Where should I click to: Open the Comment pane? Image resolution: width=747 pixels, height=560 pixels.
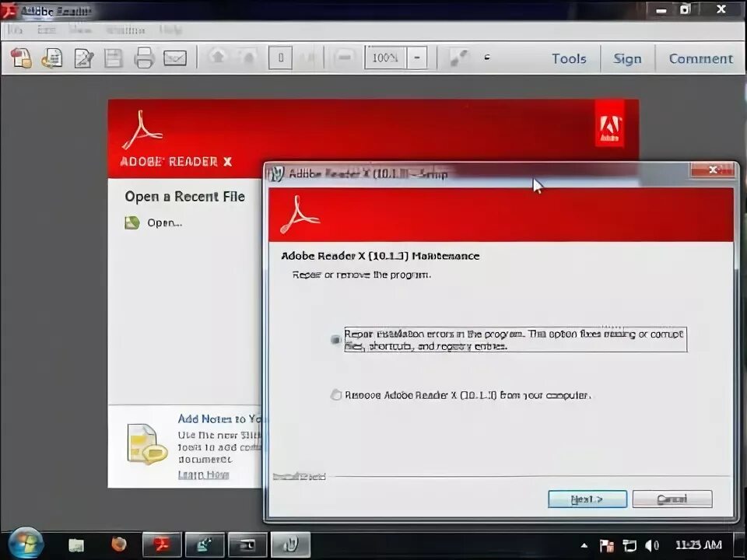pyautogui.click(x=700, y=58)
